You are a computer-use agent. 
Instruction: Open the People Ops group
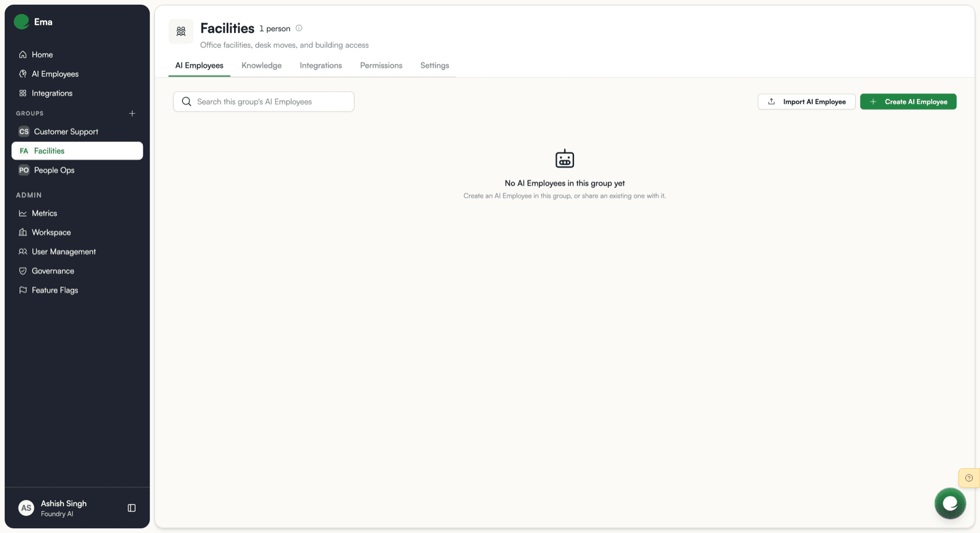(77, 170)
